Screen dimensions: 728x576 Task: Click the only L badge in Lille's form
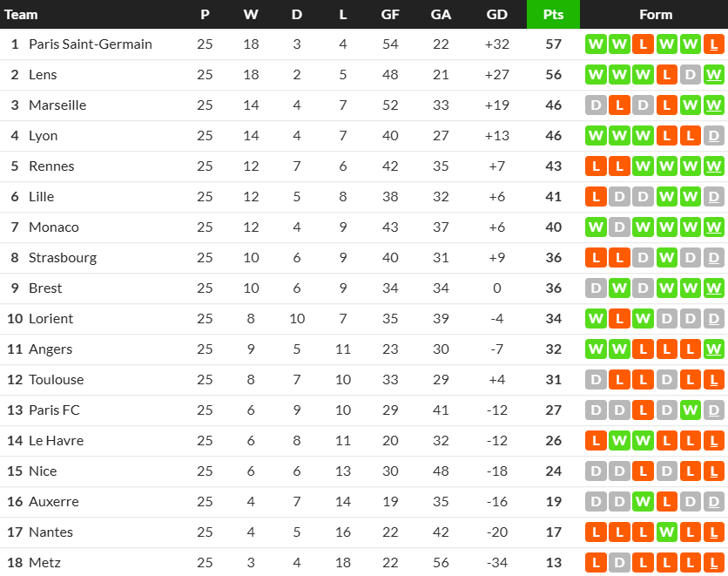597,196
